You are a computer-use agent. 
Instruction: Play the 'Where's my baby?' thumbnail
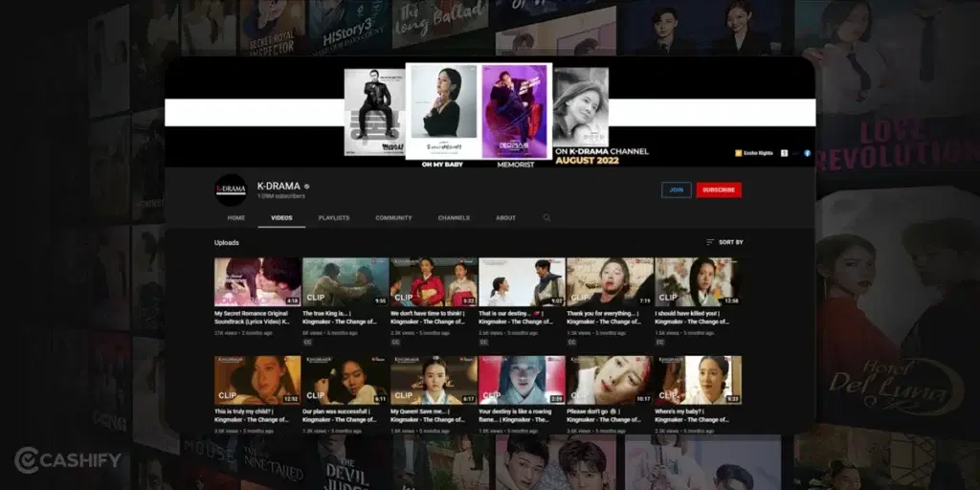698,380
